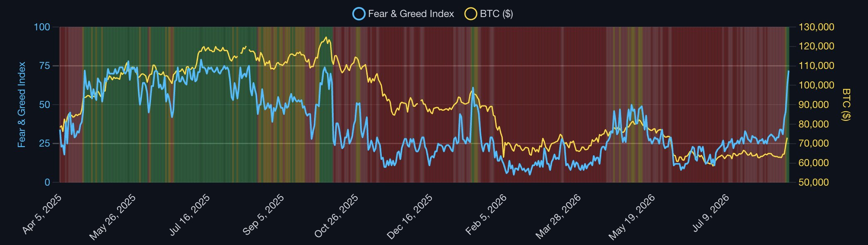The height and width of the screenshot is (245, 868).
Task: Click the 50,000 price tick label
Action: (x=814, y=182)
